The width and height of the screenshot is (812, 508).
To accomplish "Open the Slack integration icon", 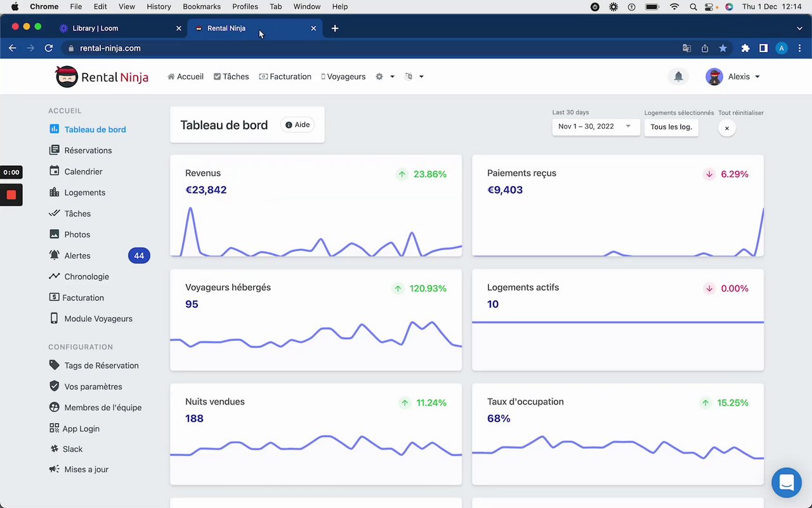I will (55, 449).
